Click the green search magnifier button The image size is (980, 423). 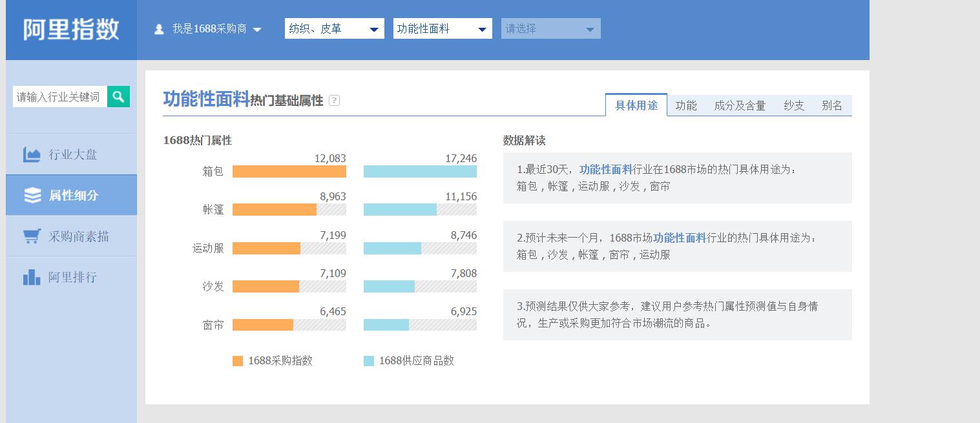point(118,97)
